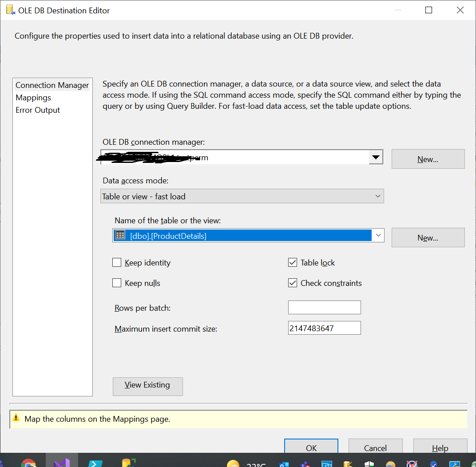Open Outlook from the taskbar tray
476x467 pixels.
(284, 464)
